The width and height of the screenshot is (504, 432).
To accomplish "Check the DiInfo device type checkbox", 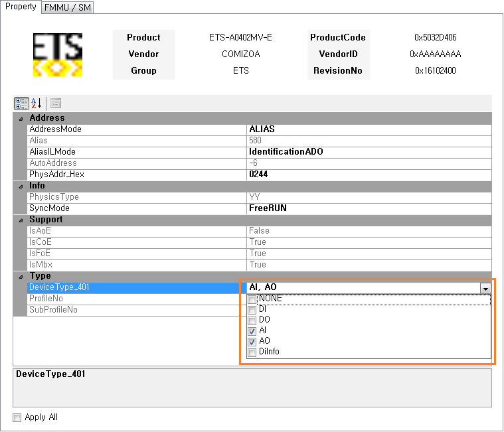I will click(252, 352).
